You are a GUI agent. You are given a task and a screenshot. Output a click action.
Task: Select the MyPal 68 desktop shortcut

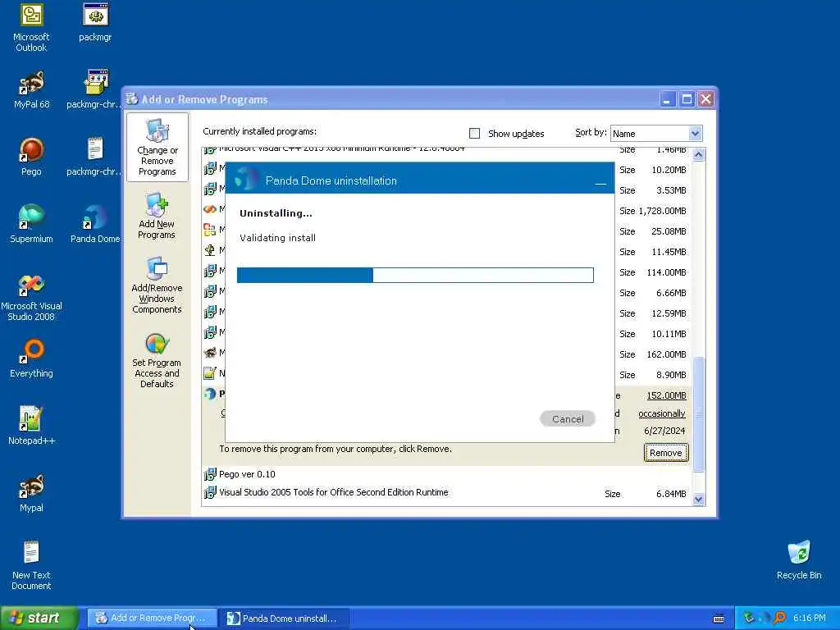pos(31,89)
